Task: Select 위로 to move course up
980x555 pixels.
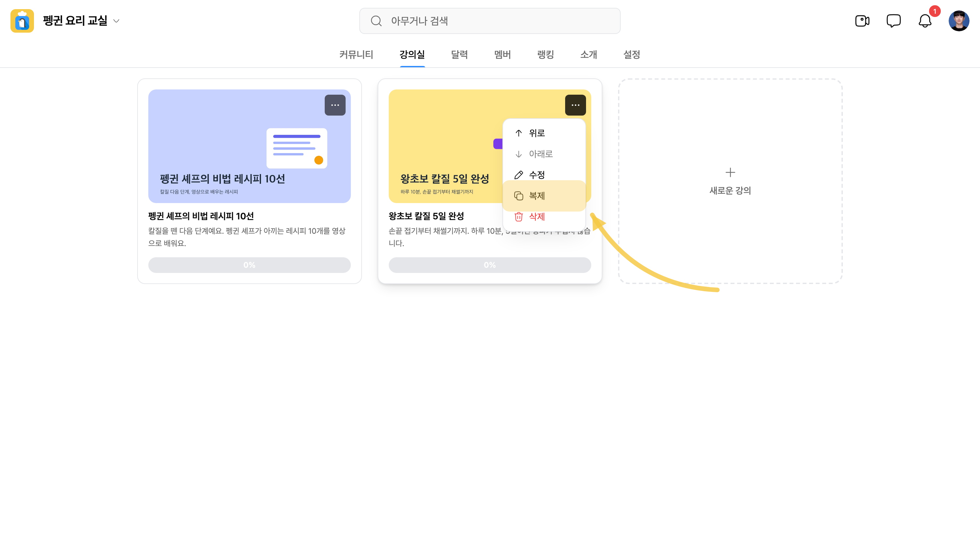Action: (x=544, y=133)
